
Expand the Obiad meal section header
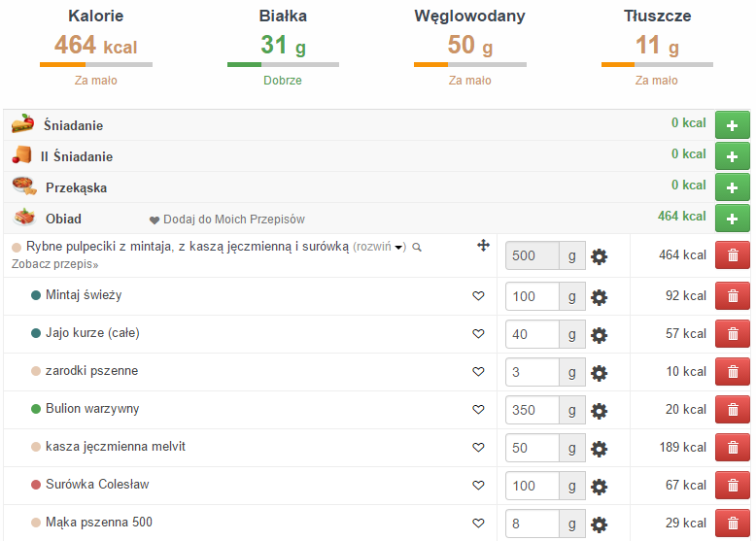pos(63,219)
